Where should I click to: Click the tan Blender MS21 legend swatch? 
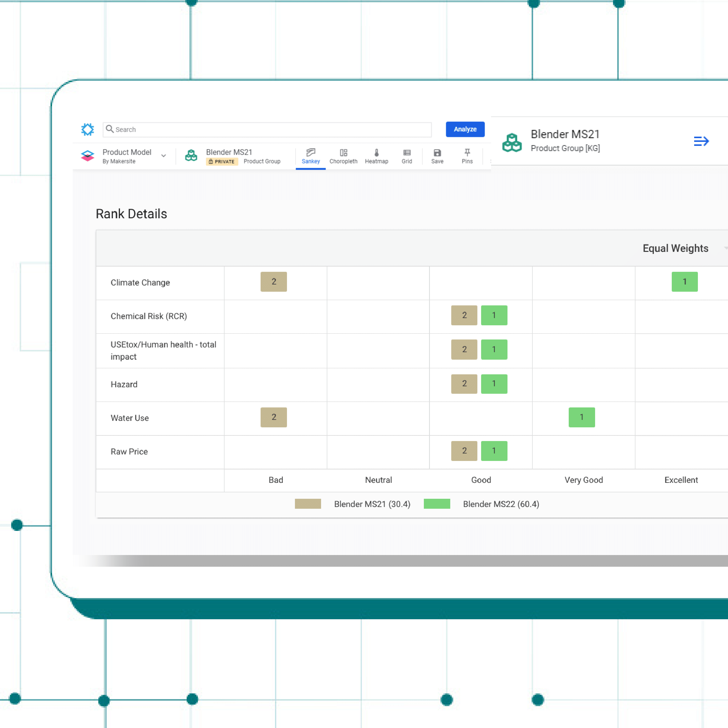[308, 504]
